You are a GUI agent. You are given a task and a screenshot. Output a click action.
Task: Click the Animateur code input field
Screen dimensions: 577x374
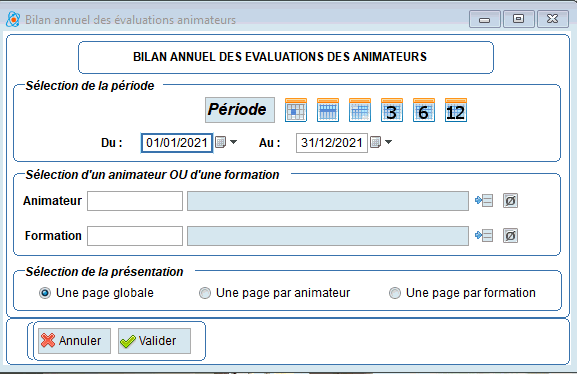pyautogui.click(x=135, y=201)
